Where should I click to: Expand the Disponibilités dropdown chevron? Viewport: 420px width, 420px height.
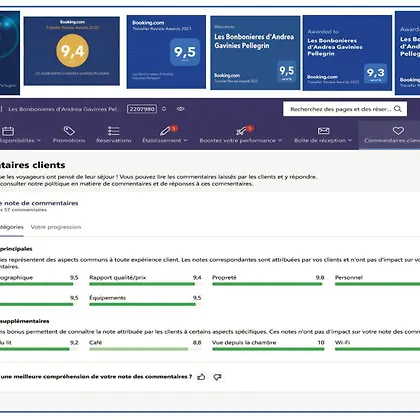39,140
